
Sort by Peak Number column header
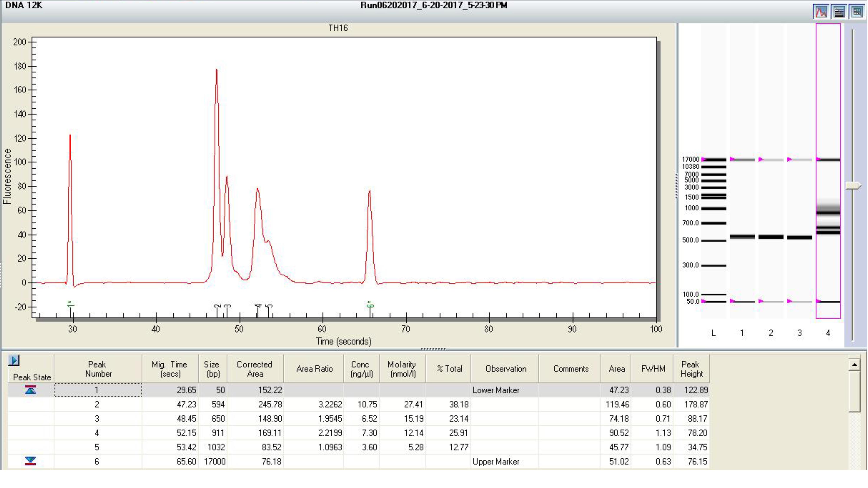(98, 369)
